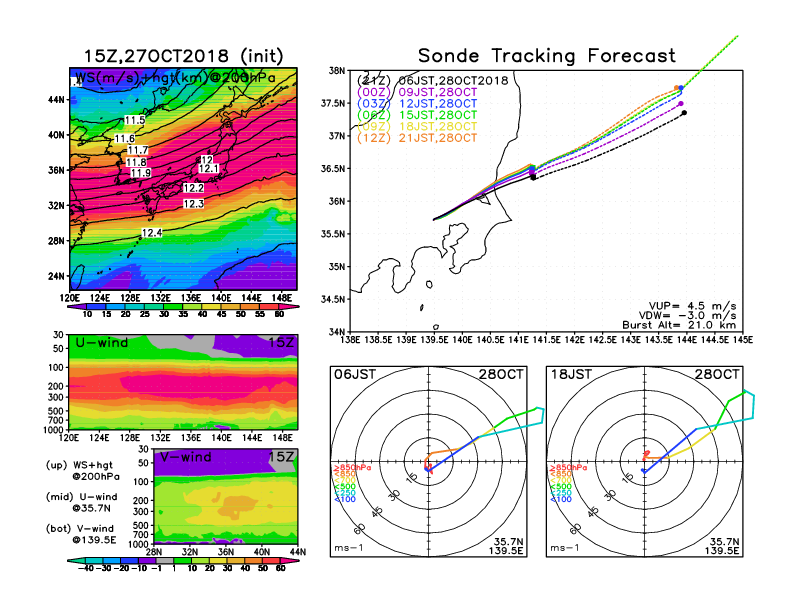The height and width of the screenshot is (612, 792).
Task: Click the '34.5N' track map axis label
Action: point(333,299)
